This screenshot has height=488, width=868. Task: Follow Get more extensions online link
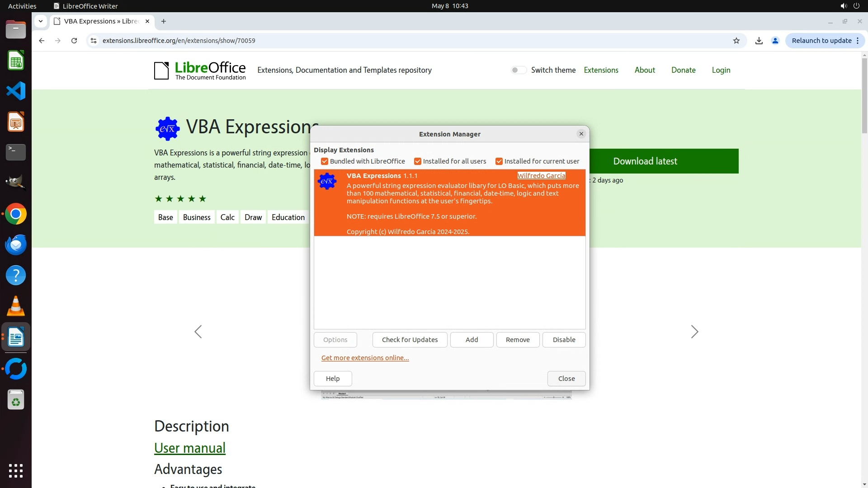click(x=365, y=358)
